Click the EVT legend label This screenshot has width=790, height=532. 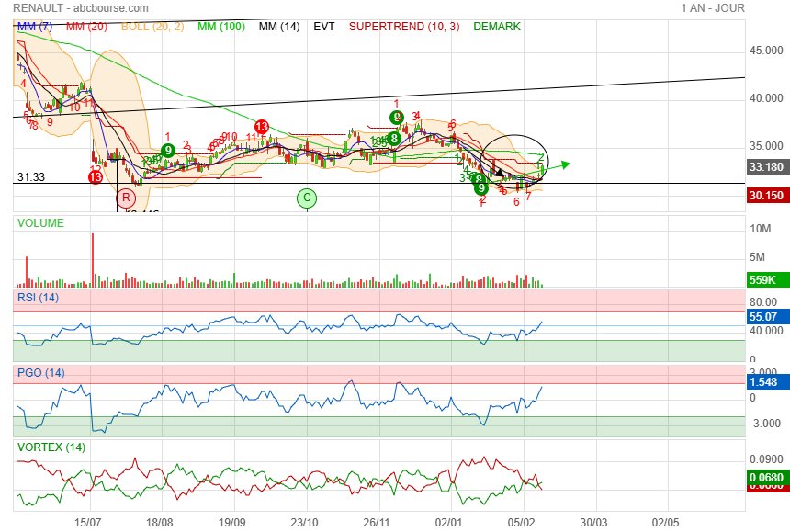(x=323, y=27)
